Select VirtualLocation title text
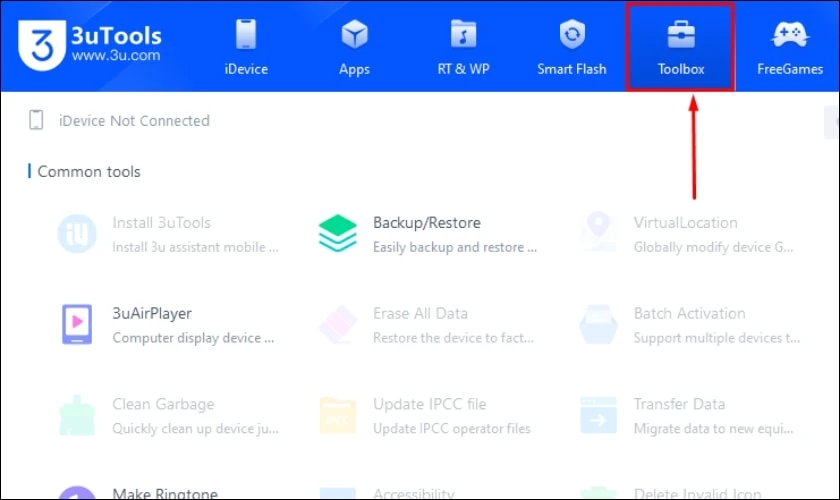The image size is (840, 500). pos(685,223)
